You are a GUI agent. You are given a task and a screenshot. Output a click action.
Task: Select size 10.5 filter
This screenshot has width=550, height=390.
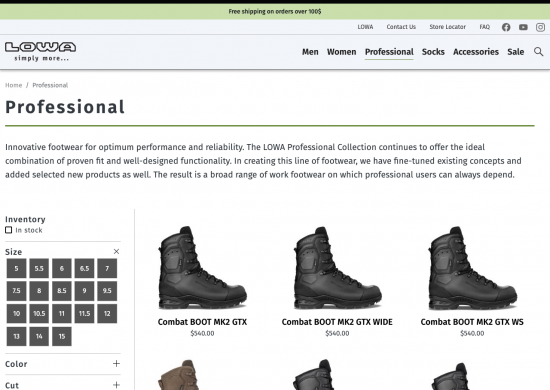click(x=39, y=314)
